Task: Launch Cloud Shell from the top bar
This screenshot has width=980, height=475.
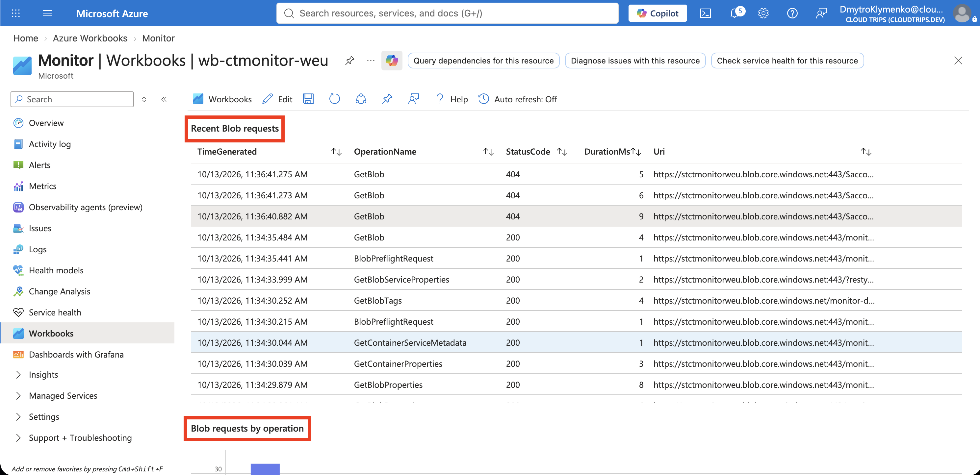Action: click(x=705, y=13)
